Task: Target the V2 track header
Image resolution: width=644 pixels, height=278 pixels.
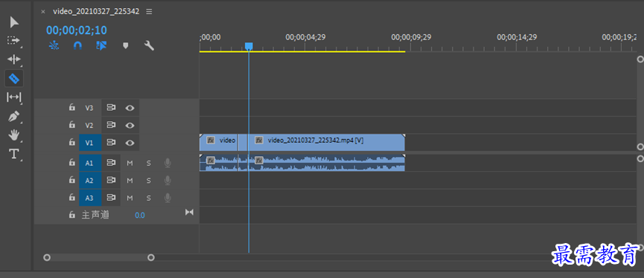Action: click(x=89, y=125)
